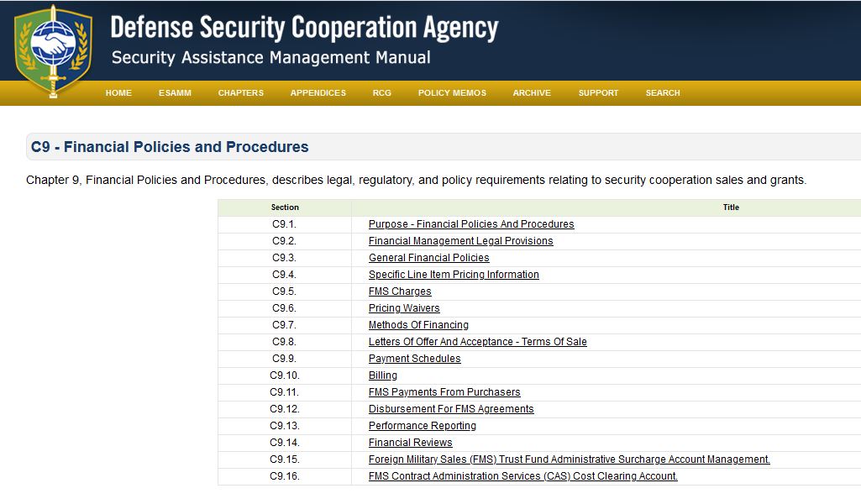Select CHAPTERS in the navigation bar
Viewport: 861px width, 504px height.
(x=240, y=93)
